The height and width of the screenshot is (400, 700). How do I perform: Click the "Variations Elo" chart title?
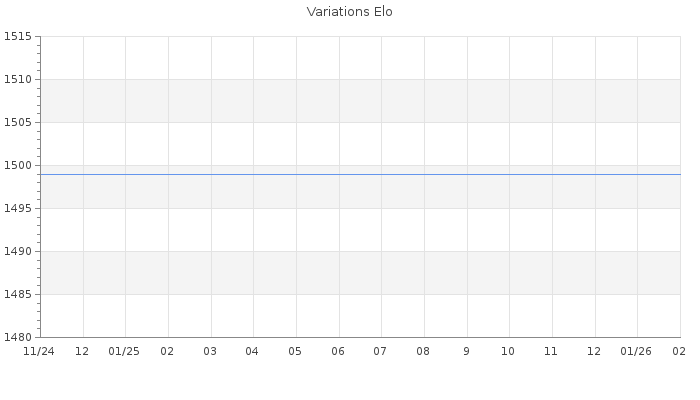349,12
